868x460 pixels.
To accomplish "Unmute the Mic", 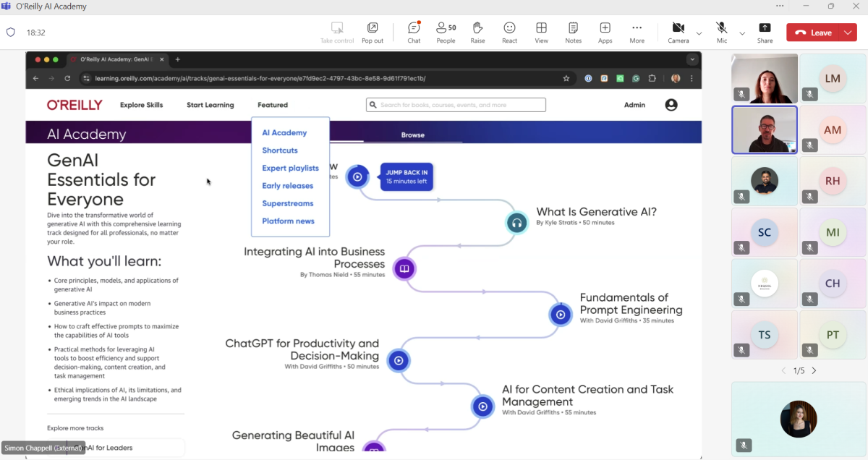I will pyautogui.click(x=721, y=32).
